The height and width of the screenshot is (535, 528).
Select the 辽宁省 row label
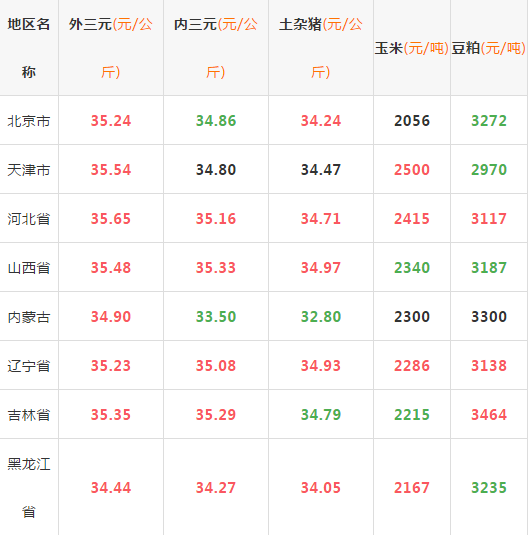tap(29, 366)
